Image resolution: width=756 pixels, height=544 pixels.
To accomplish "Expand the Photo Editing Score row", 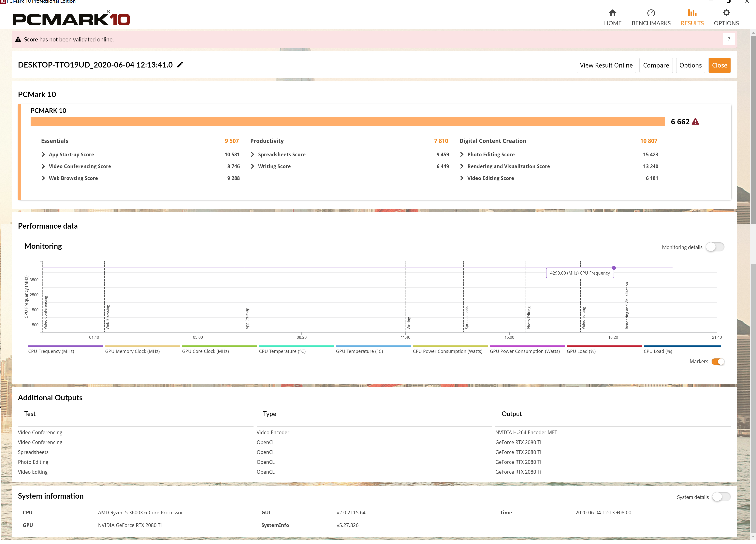I will (462, 154).
